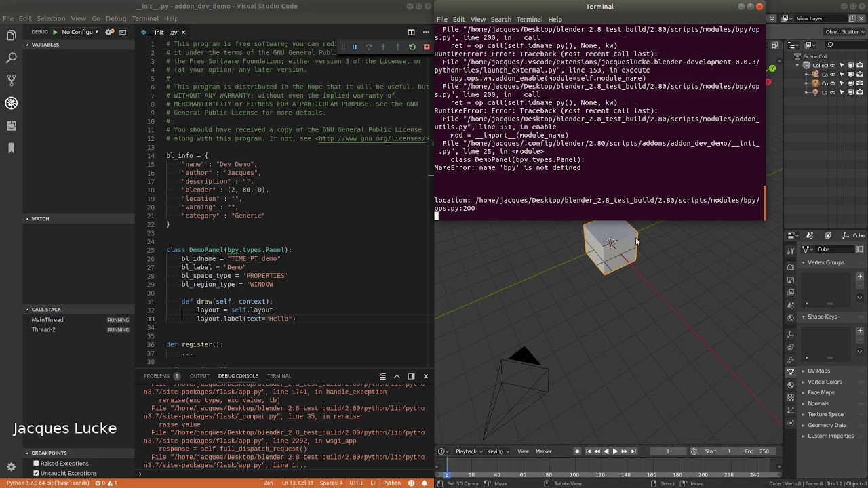The image size is (868, 488).
Task: Jump to the end frame in the Blender timeline
Action: (x=633, y=451)
